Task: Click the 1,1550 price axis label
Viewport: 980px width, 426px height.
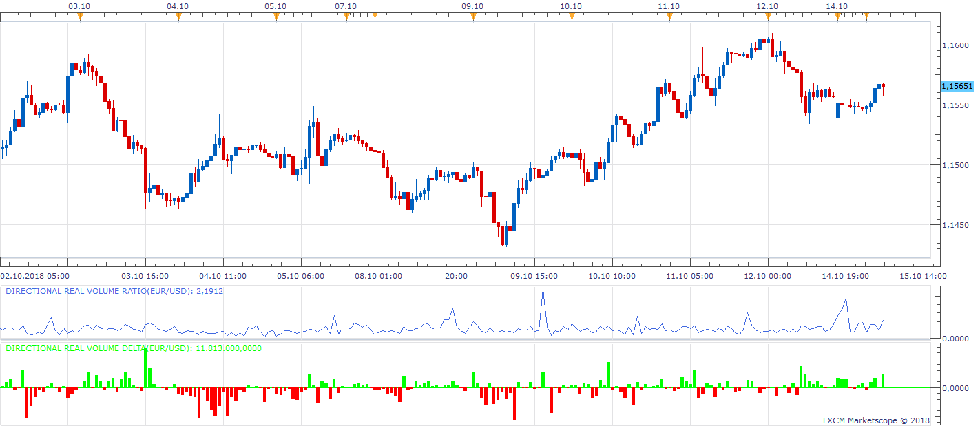Action: tap(955, 105)
